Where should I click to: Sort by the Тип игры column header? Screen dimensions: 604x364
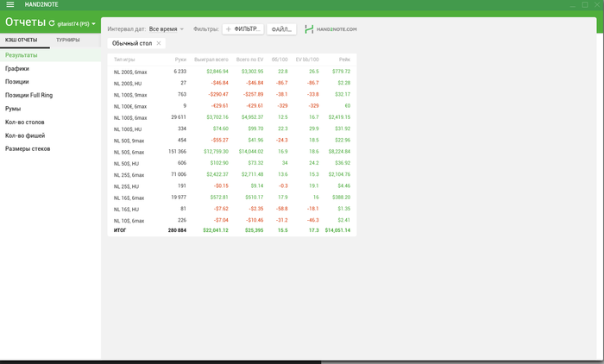pyautogui.click(x=124, y=60)
